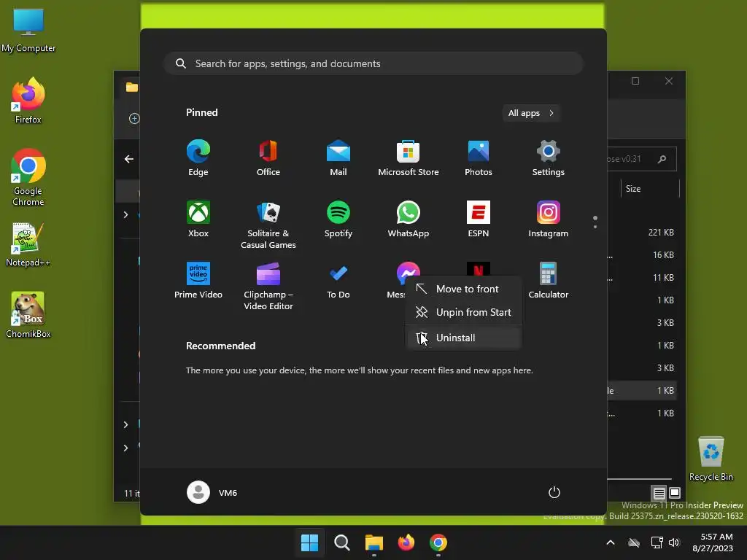The height and width of the screenshot is (560, 747).
Task: Click the Start menu search box
Action: 373,63
